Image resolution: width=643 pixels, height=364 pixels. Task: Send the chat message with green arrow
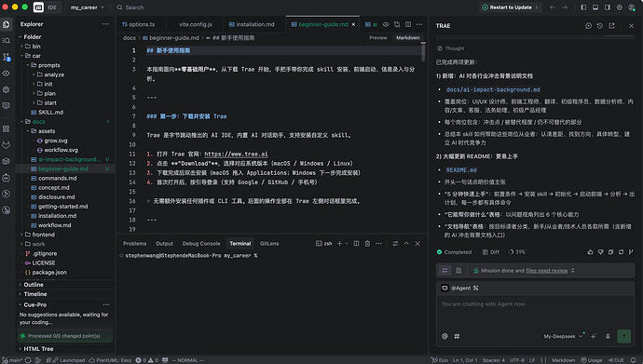pyautogui.click(x=623, y=336)
